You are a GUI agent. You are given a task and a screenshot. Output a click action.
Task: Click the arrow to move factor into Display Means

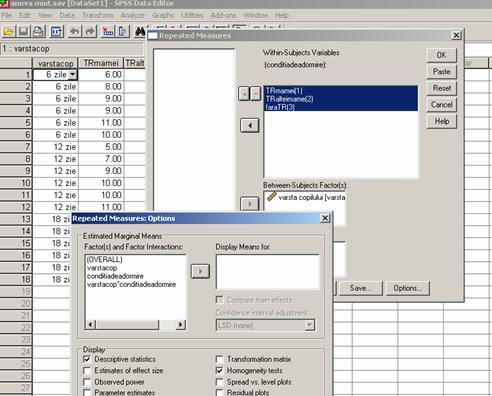point(200,271)
